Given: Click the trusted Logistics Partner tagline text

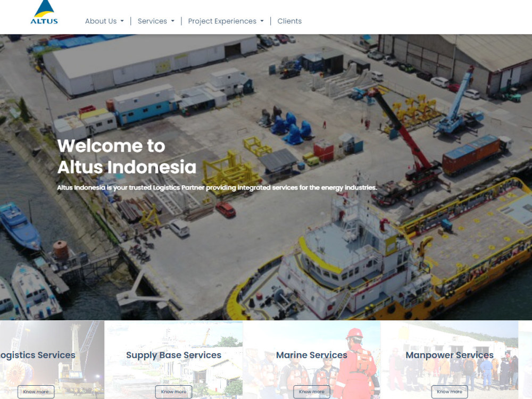Looking at the screenshot, I should (217, 188).
